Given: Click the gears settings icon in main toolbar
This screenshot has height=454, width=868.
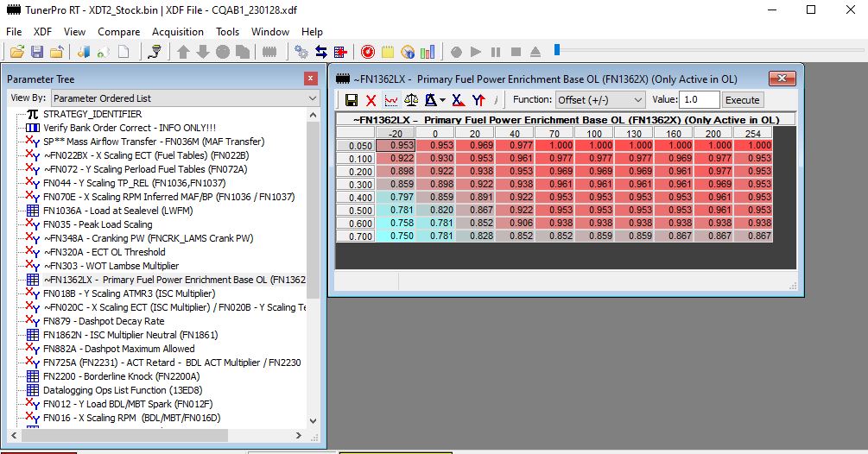Looking at the screenshot, I should pos(301,52).
